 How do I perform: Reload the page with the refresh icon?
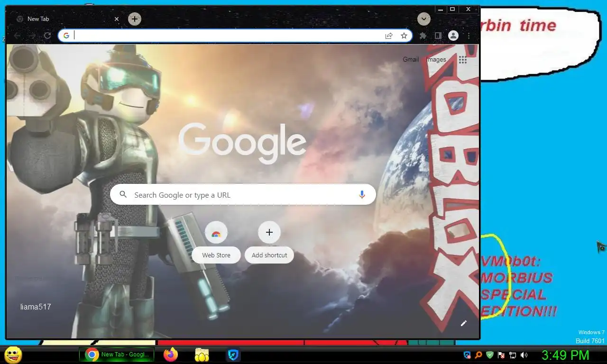tap(47, 36)
